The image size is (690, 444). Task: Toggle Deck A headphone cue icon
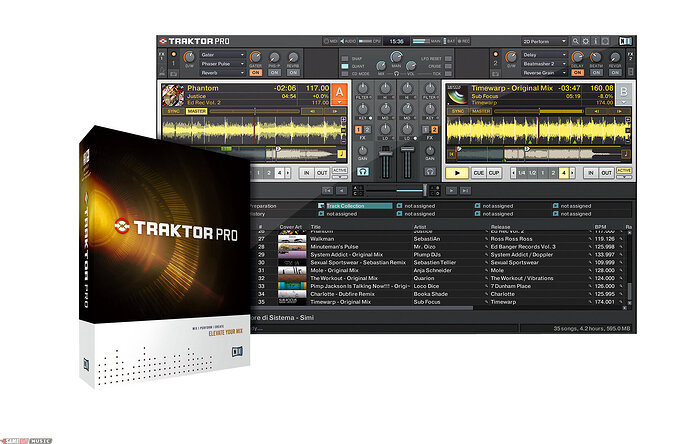click(x=363, y=171)
